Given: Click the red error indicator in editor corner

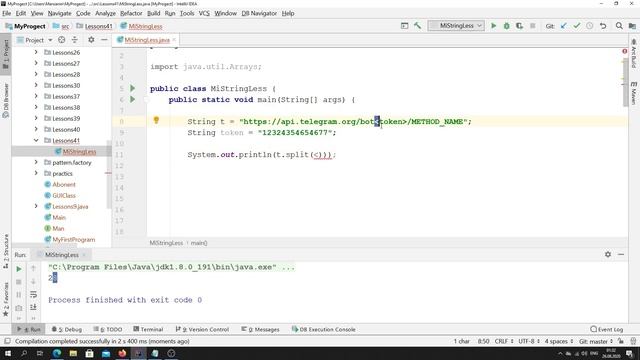Looking at the screenshot, I should click(624, 51).
